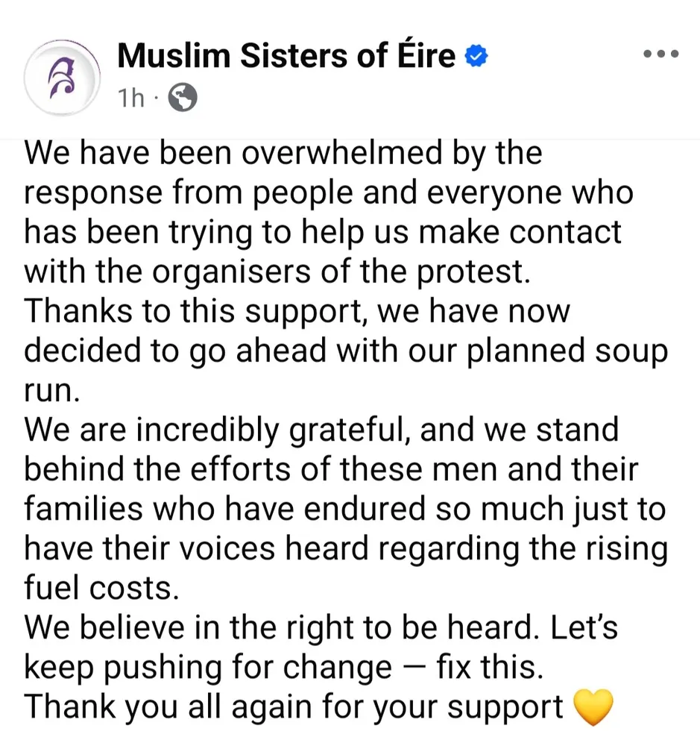The image size is (700, 746).
Task: Click the line "has been trying to help us make contact"
Action: [322, 231]
